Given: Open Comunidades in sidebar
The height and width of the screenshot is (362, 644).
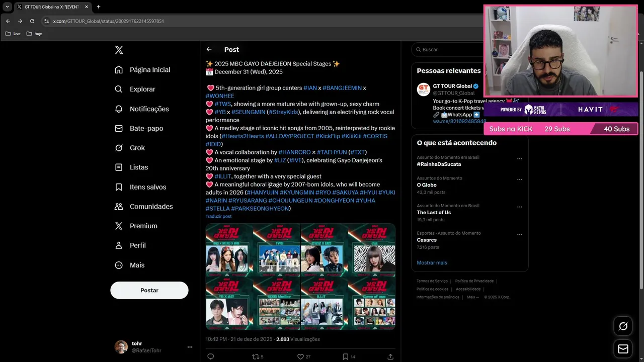Looking at the screenshot, I should click(x=143, y=206).
